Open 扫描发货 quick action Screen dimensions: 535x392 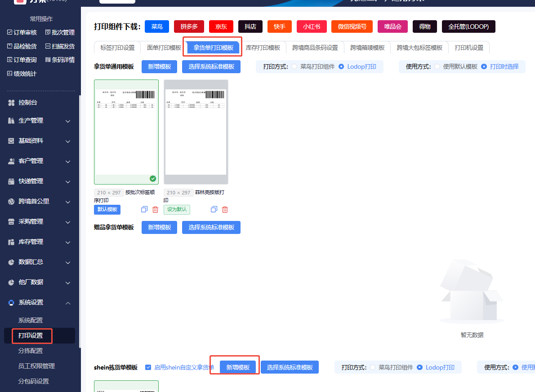(x=60, y=46)
